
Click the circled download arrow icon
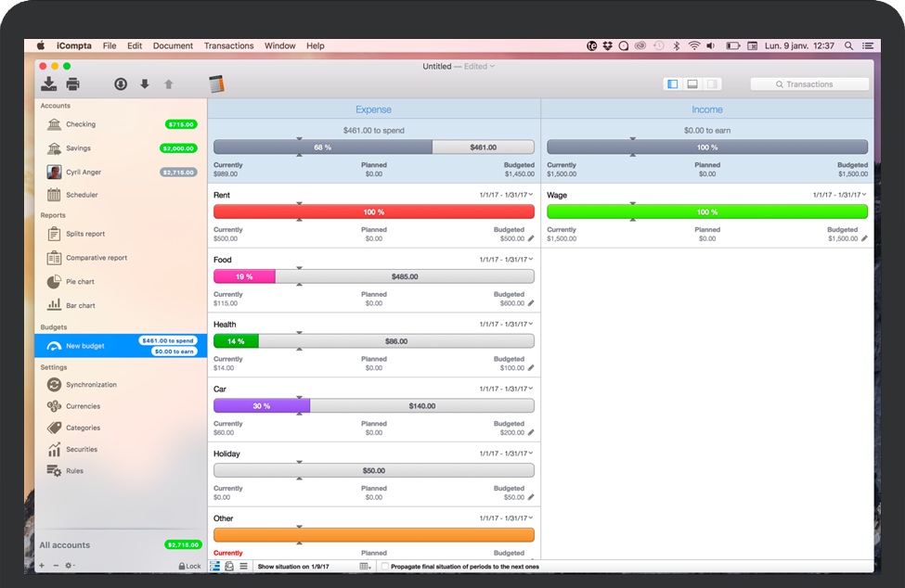[x=121, y=84]
